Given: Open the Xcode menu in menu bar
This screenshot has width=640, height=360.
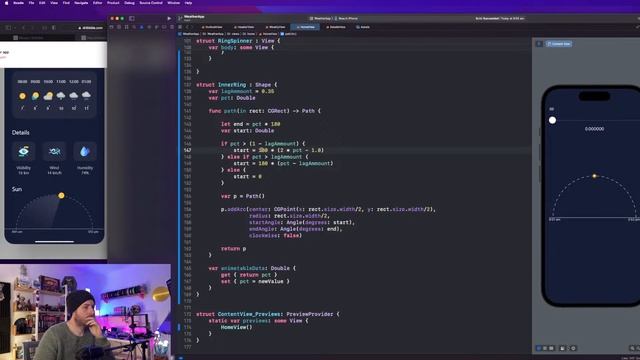Looking at the screenshot, I should coord(18,3).
